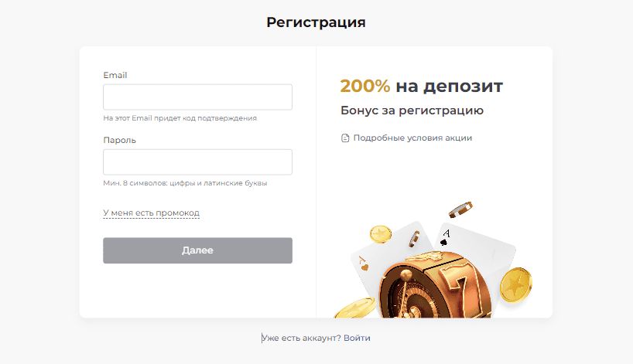Viewport: 633px width, 364px height.
Task: Click the Email confirmation code hint text
Action: [x=180, y=118]
